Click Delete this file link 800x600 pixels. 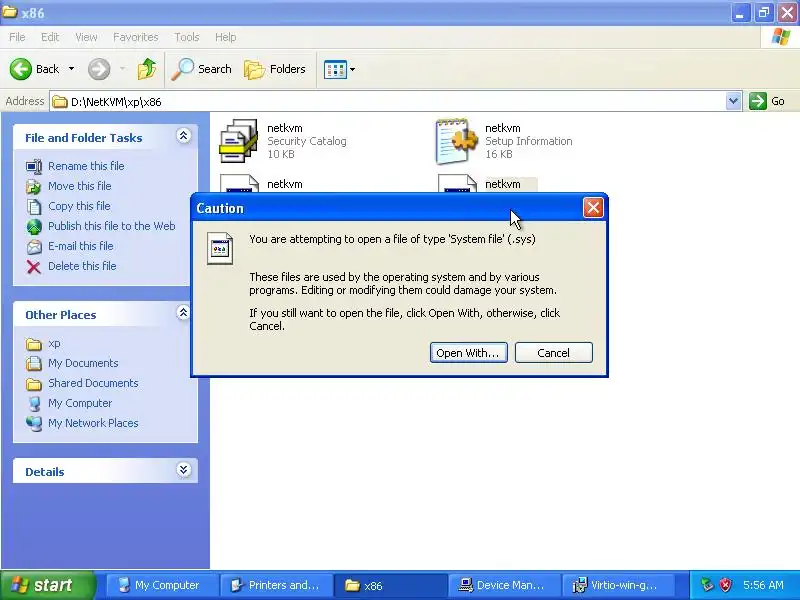[x=82, y=266]
